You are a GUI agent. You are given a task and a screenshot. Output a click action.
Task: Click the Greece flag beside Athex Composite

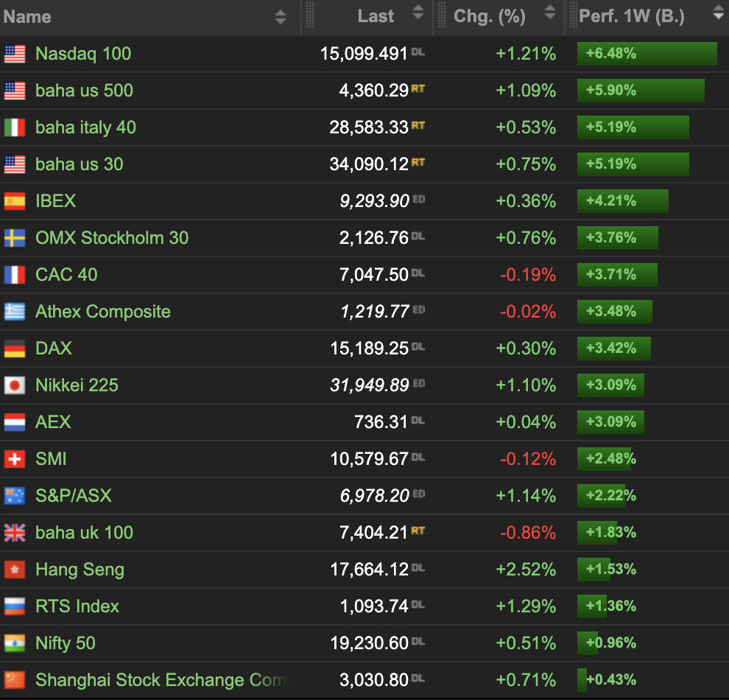click(15, 312)
